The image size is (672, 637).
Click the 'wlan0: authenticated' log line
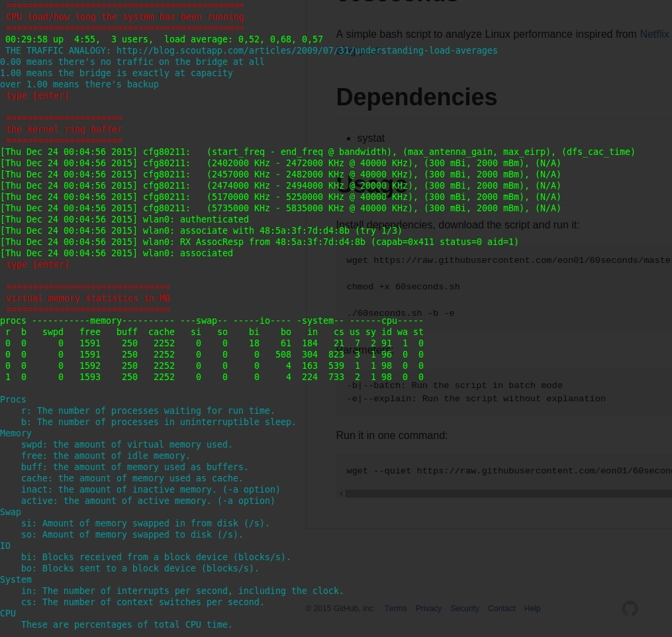[124, 219]
